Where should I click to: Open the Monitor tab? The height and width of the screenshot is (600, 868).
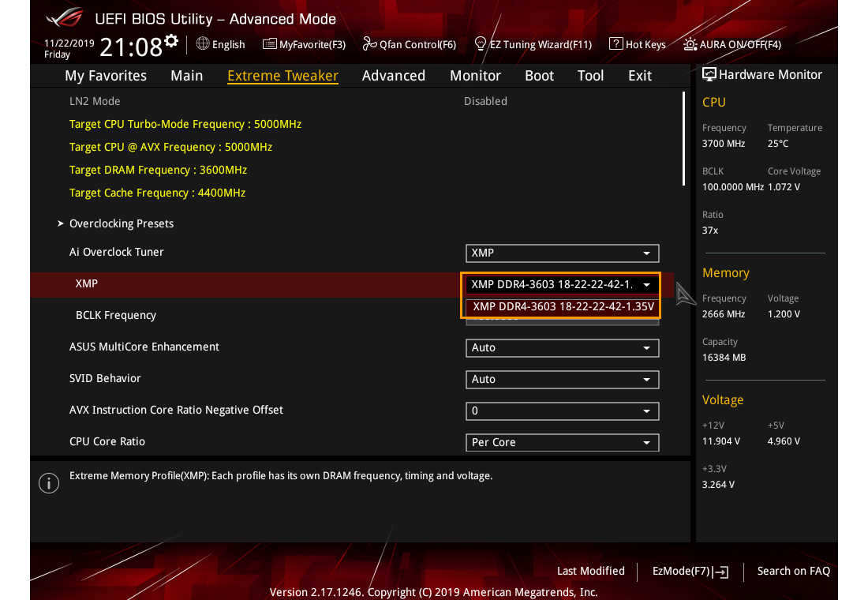[x=476, y=75]
